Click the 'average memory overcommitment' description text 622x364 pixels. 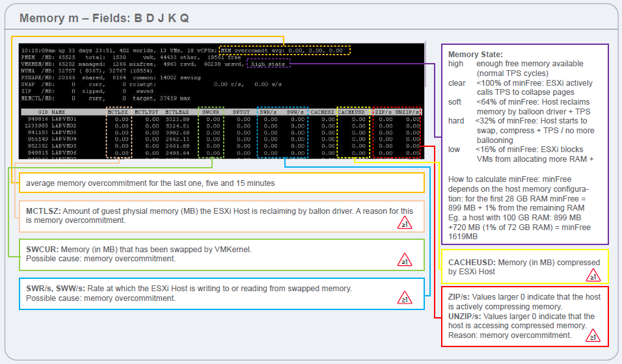150,183
